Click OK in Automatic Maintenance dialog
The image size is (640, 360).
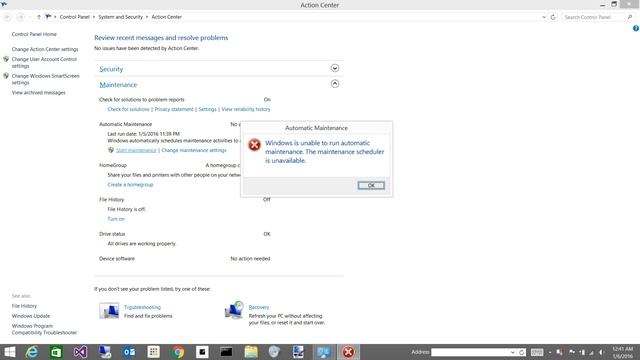click(371, 185)
